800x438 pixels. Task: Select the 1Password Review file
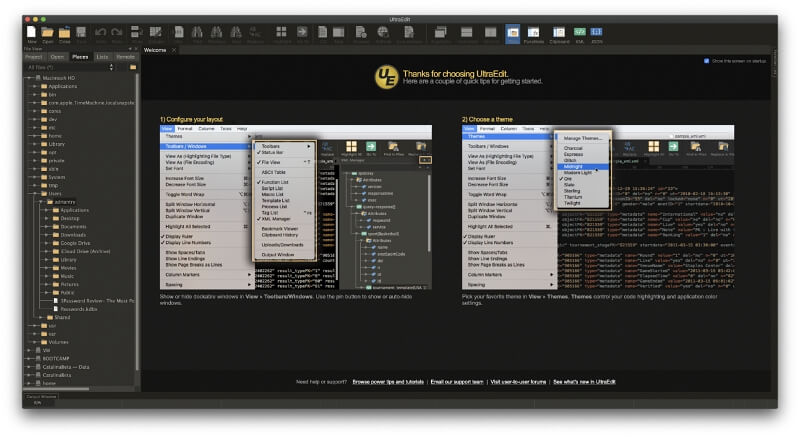pyautogui.click(x=97, y=301)
